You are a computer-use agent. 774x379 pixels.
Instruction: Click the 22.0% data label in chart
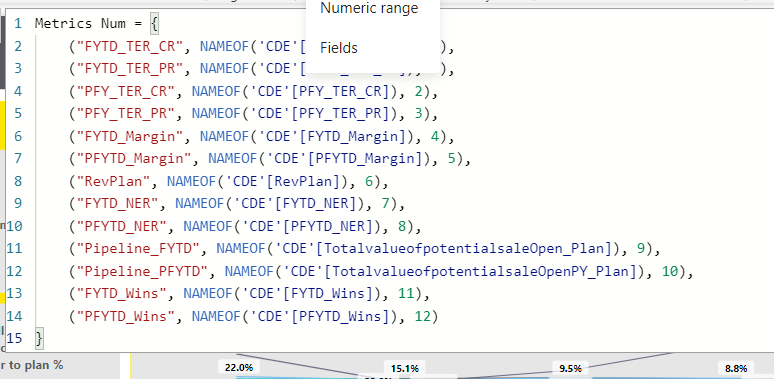(239, 368)
